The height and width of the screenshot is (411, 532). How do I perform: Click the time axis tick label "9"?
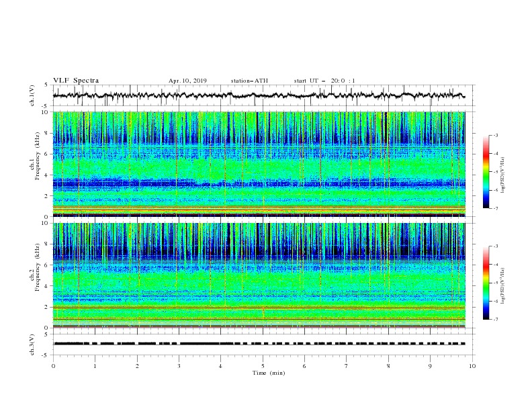[430, 366]
